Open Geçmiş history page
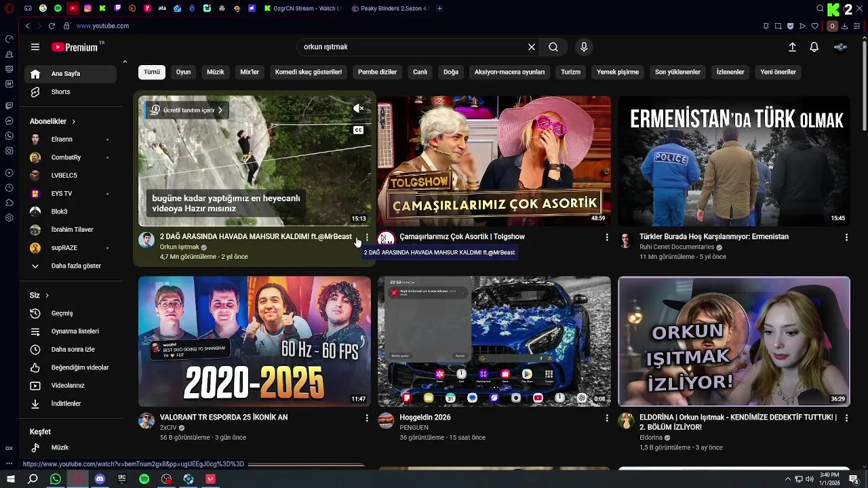The height and width of the screenshot is (488, 868). pyautogui.click(x=71, y=313)
